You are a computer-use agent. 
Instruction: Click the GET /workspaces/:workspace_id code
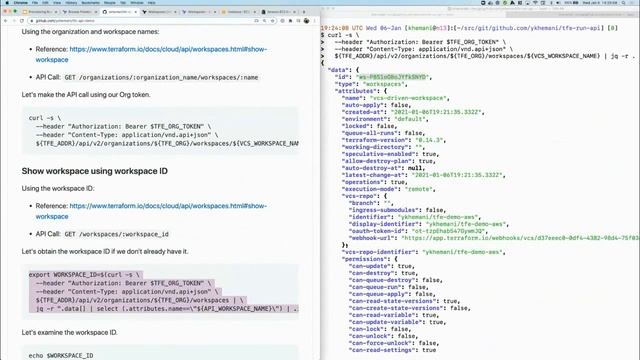pyautogui.click(x=116, y=234)
